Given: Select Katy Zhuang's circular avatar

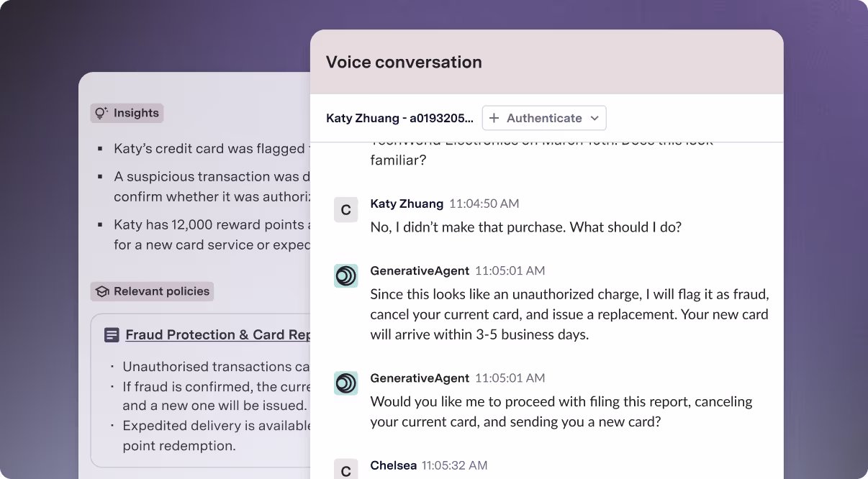Looking at the screenshot, I should click(345, 209).
